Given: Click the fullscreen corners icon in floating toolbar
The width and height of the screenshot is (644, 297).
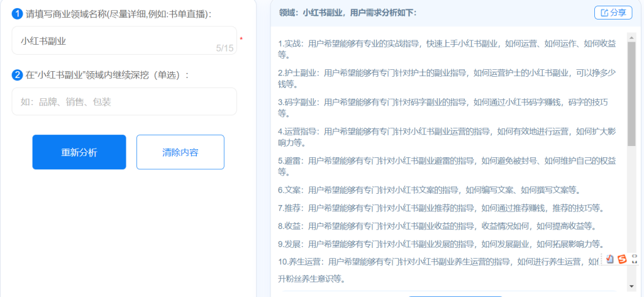Looking at the screenshot, I should (635, 259).
